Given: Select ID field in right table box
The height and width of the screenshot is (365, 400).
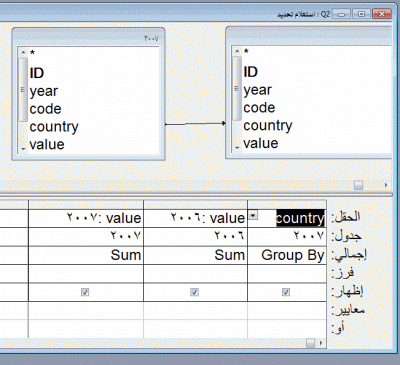Looking at the screenshot, I should (251, 72).
